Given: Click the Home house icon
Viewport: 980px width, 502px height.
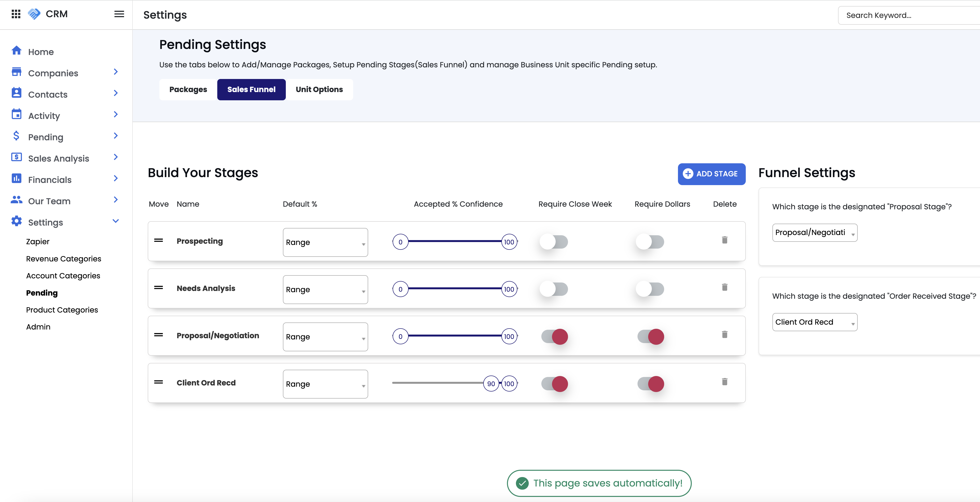Looking at the screenshot, I should (16, 51).
